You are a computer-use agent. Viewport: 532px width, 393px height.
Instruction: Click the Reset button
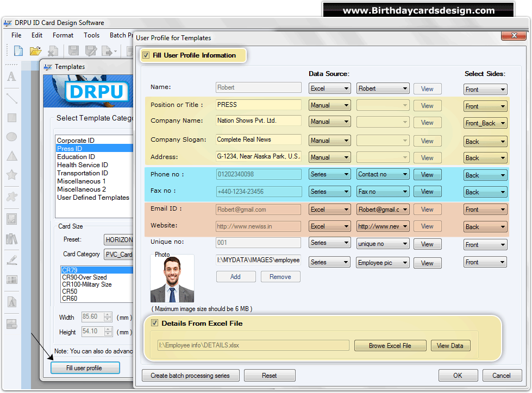tap(270, 376)
